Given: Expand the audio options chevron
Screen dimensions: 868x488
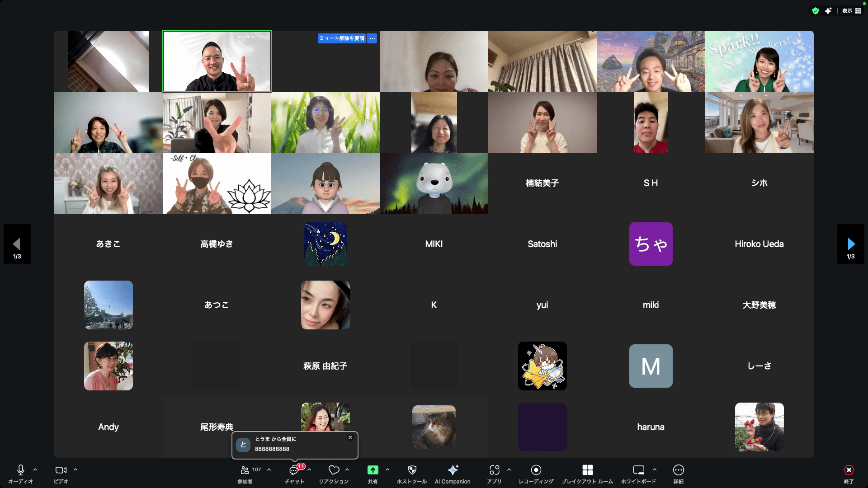Looking at the screenshot, I should [35, 470].
